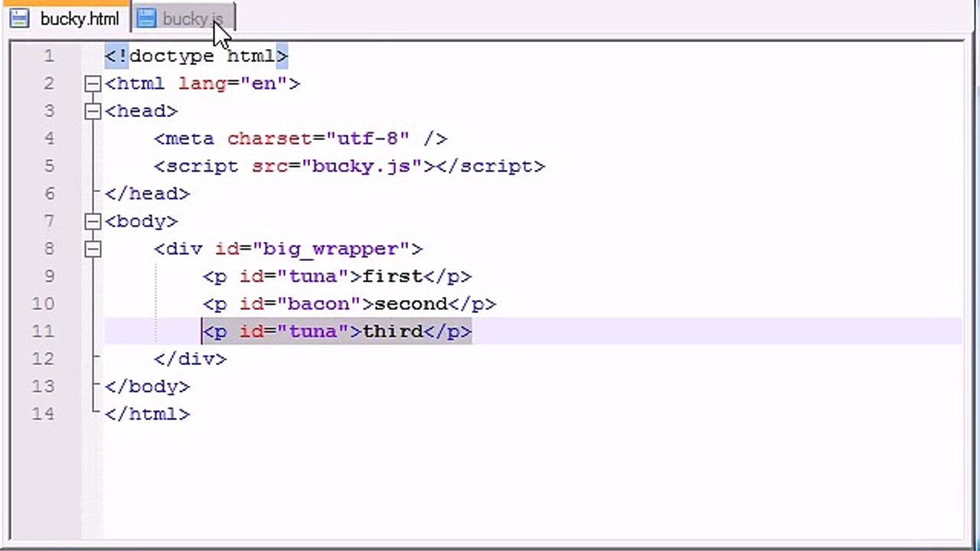Image resolution: width=980 pixels, height=551 pixels.
Task: Click the lang="en" attribute text
Action: tap(233, 83)
